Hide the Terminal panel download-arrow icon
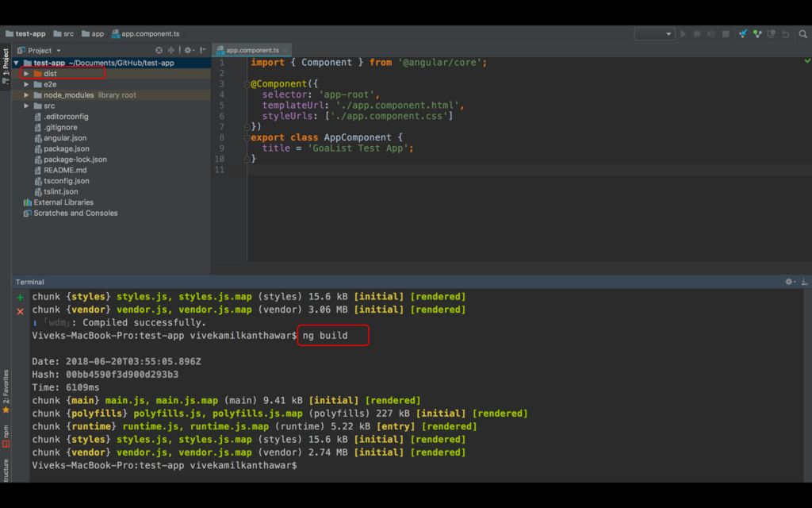812x508 pixels. 804,282
